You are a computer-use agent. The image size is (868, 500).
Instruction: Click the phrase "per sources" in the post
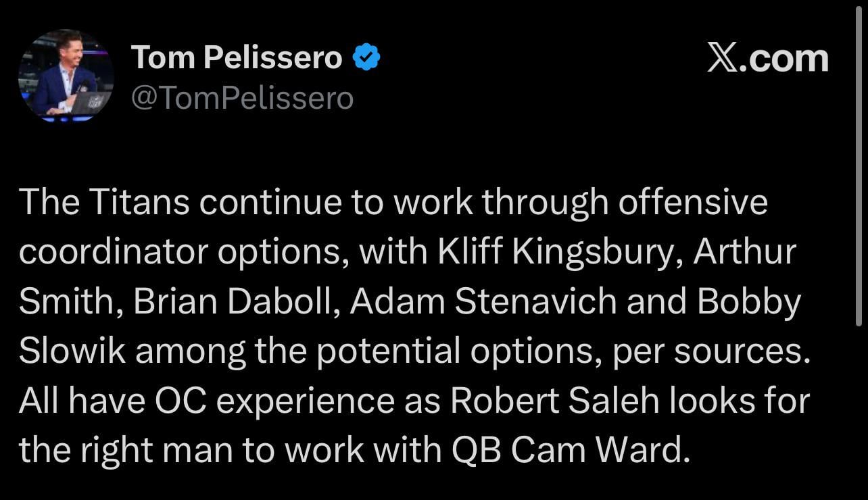tap(710, 351)
